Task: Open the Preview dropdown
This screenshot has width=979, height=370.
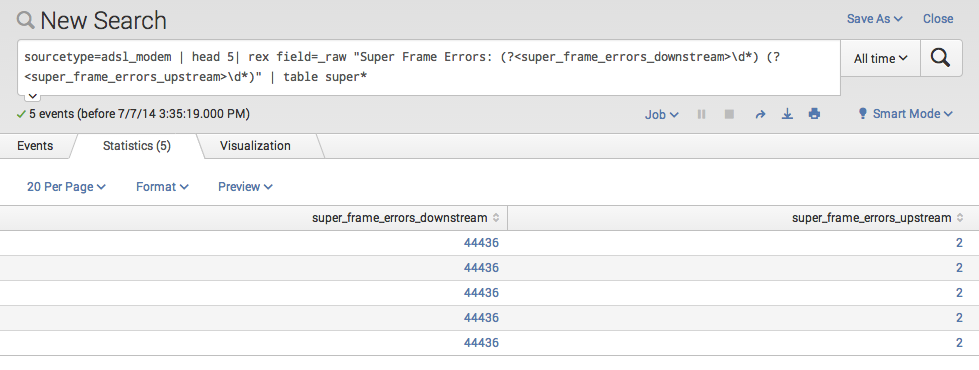Action: pyautogui.click(x=245, y=187)
